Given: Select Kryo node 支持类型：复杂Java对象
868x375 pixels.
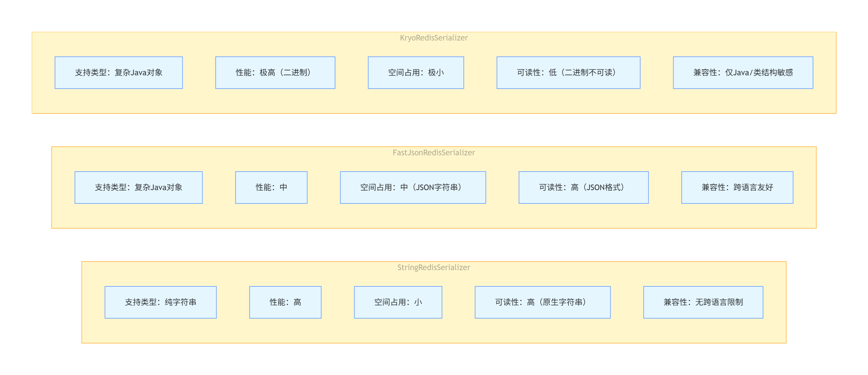Looking at the screenshot, I should click(x=119, y=72).
